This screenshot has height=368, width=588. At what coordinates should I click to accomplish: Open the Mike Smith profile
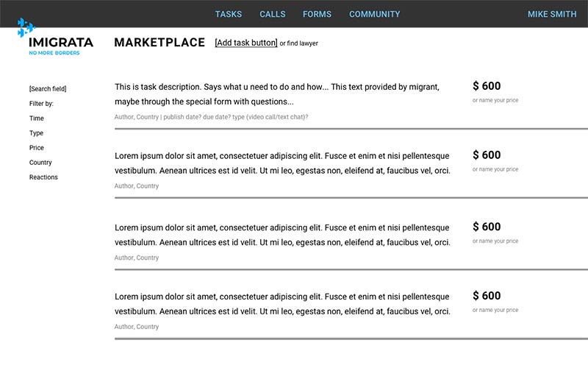(552, 14)
